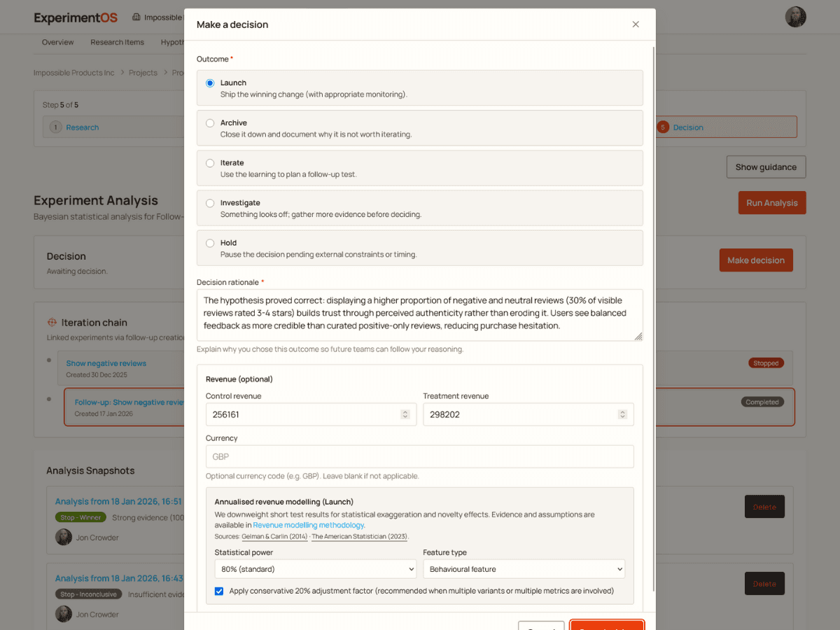Click Jon Crowder's avatar on the first snapshot
This screenshot has width=840, height=630.
coord(63,537)
